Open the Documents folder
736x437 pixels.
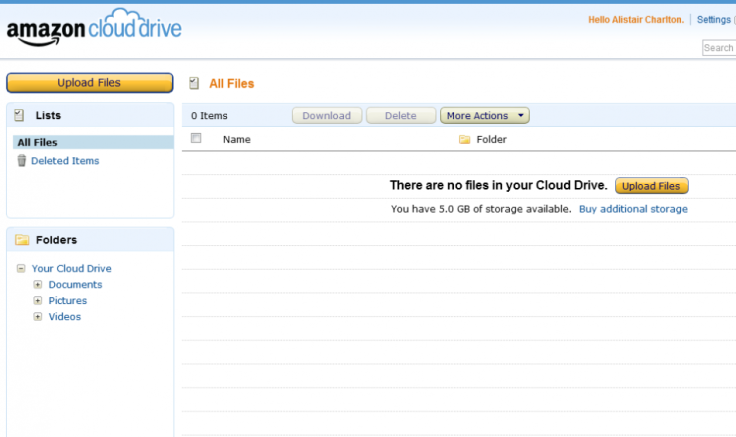75,284
